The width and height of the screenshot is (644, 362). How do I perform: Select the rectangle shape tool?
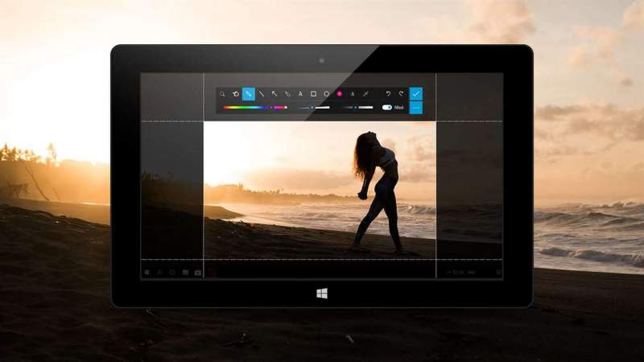[x=313, y=94]
